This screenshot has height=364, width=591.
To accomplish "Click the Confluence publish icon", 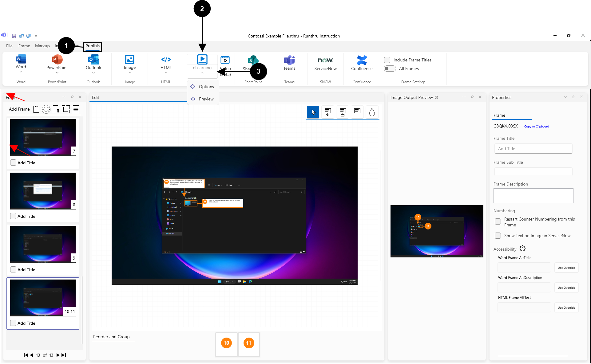I will click(x=362, y=60).
